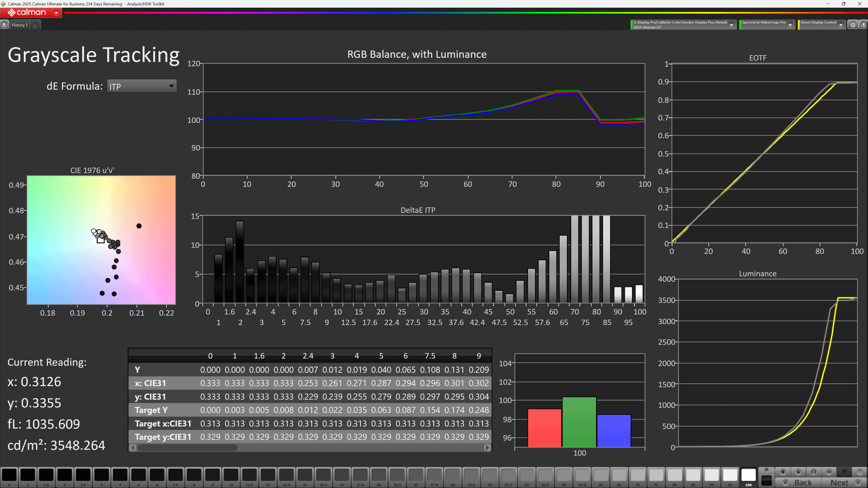
Task: Click the Back button
Action: pyautogui.click(x=798, y=483)
